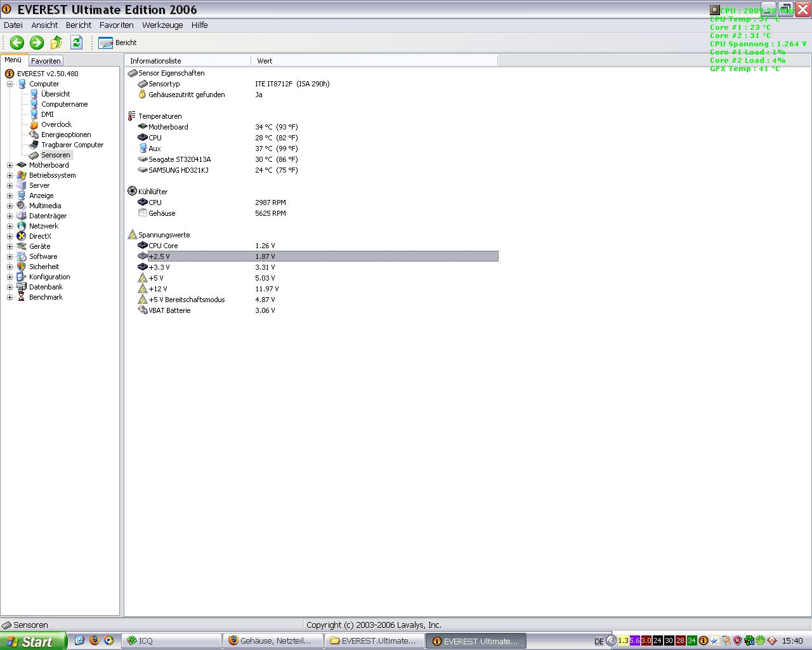Collapse the Computer tree node
The width and height of the screenshot is (812, 650).
click(10, 84)
